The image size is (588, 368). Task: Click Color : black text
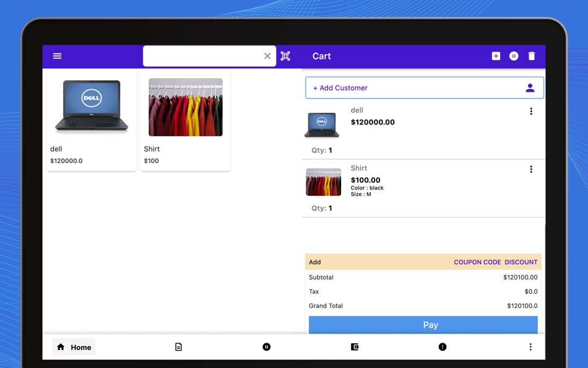[367, 188]
